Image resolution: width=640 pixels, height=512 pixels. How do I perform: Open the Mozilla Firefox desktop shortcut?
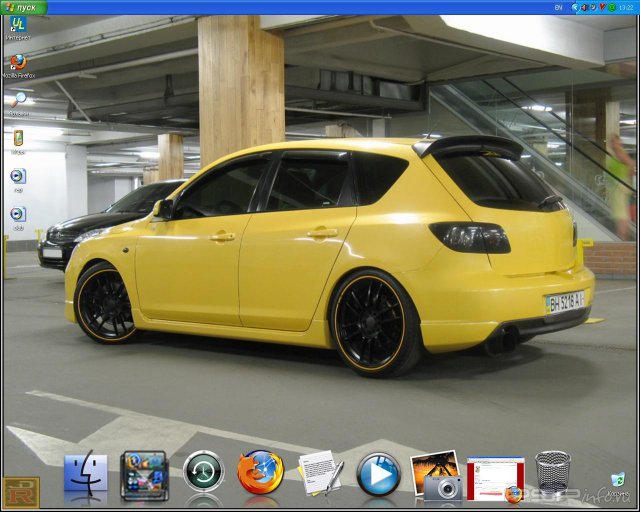tap(18, 63)
